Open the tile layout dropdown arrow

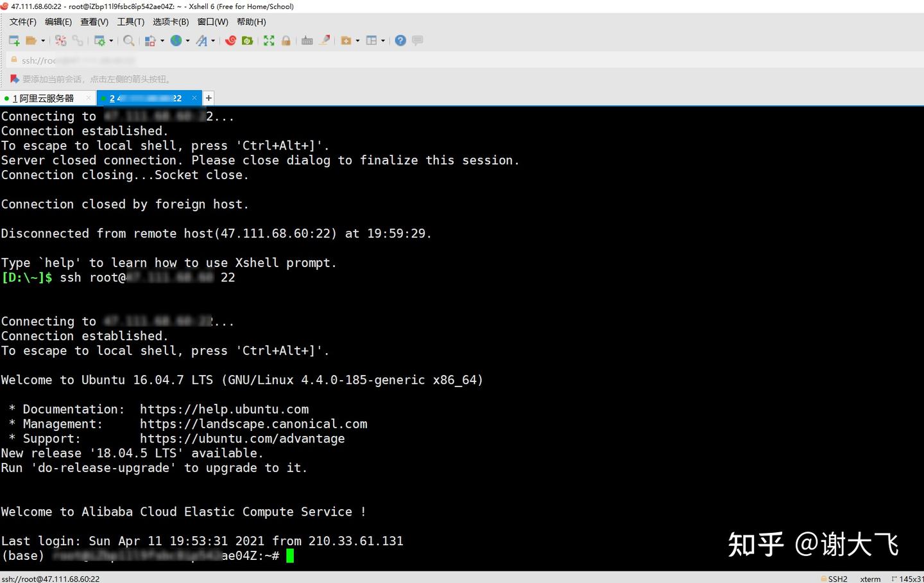click(x=382, y=40)
